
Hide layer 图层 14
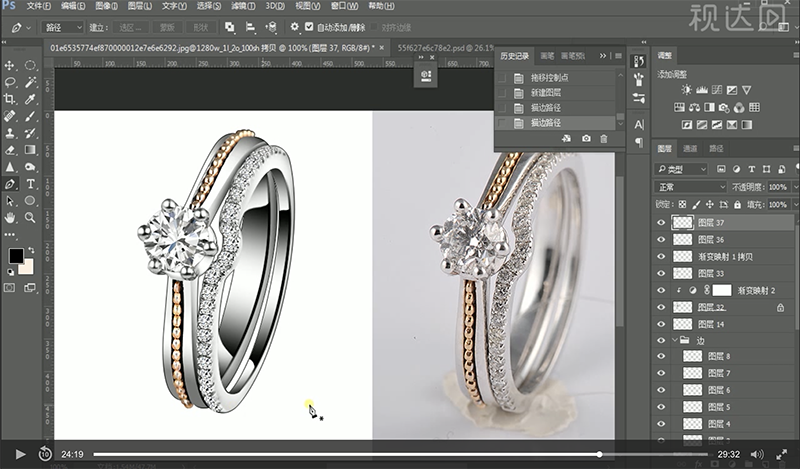coord(661,324)
